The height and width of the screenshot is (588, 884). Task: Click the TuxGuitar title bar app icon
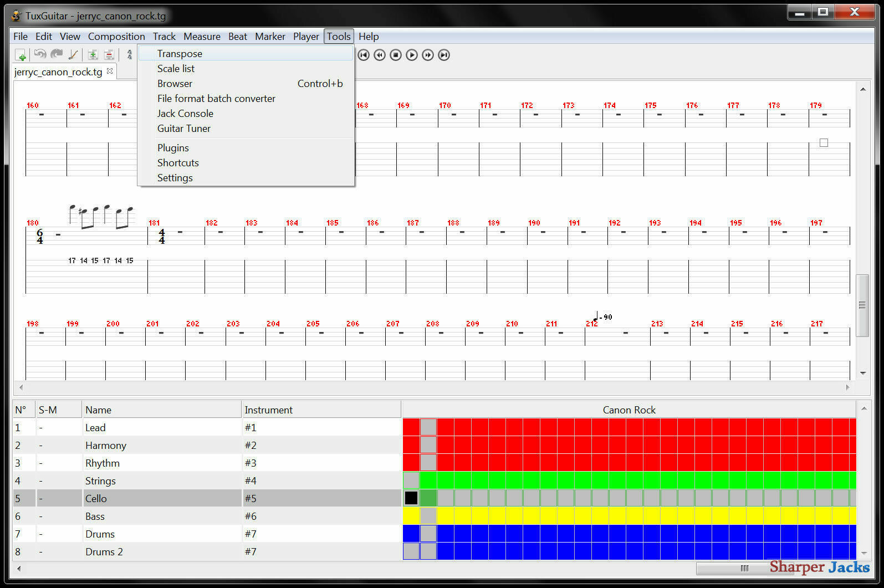(16, 16)
